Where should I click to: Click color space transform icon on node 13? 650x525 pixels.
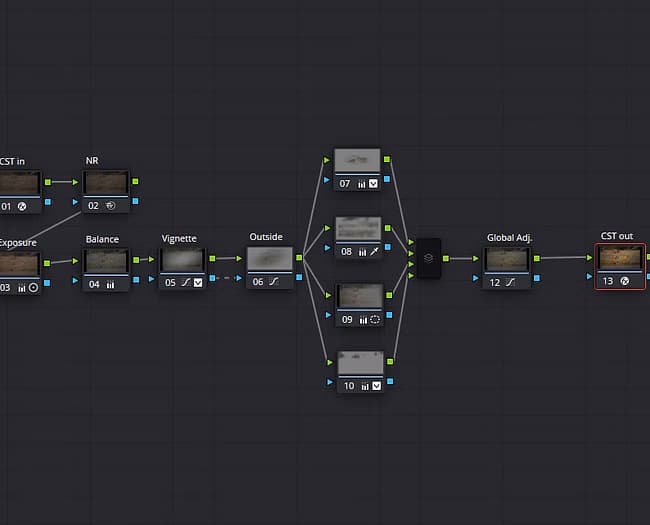click(x=625, y=281)
